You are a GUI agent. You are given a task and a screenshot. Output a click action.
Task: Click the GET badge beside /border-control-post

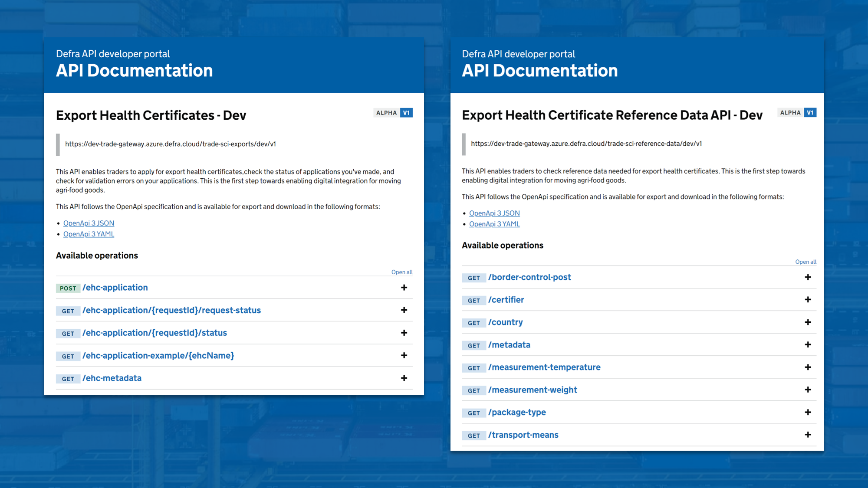tap(474, 278)
